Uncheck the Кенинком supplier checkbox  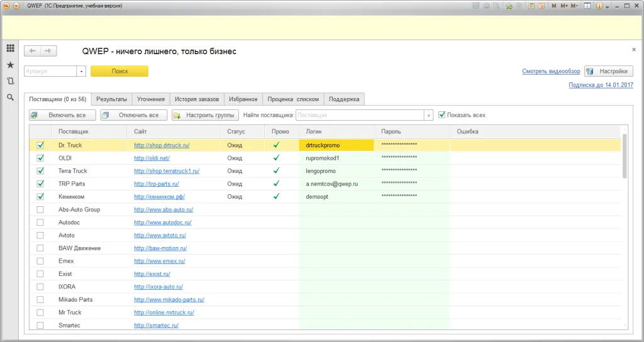40,196
